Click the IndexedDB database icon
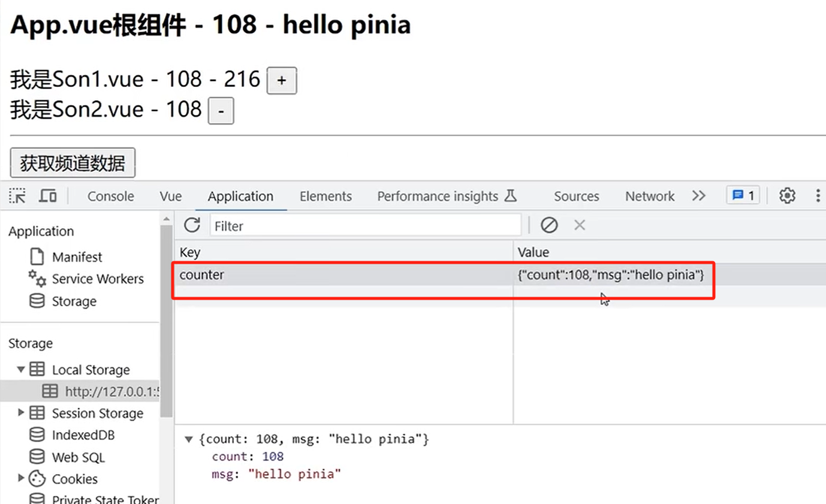 point(37,435)
